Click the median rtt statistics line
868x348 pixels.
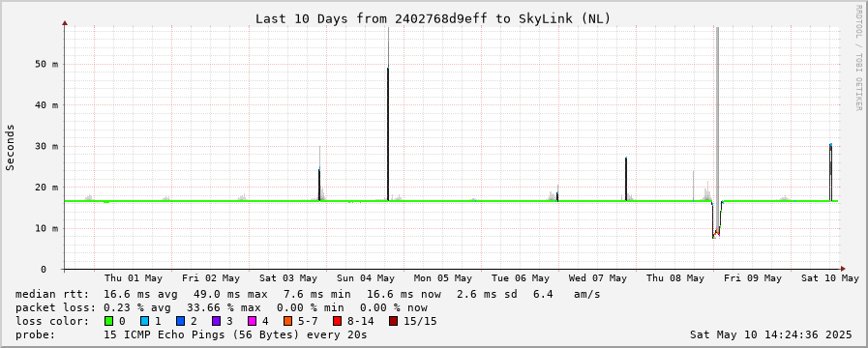point(308,294)
